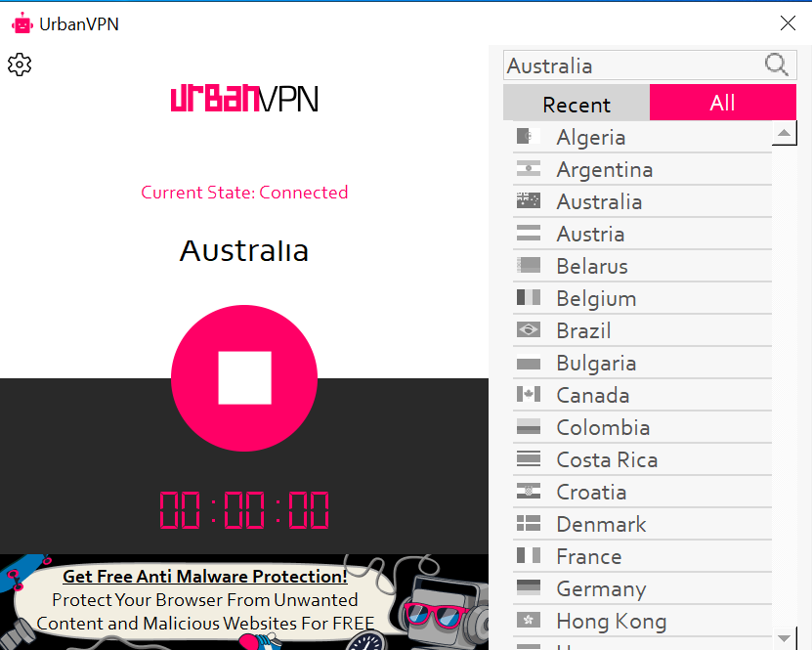This screenshot has height=650, width=812.
Task: Click the Argentina flag icon
Action: pyautogui.click(x=529, y=169)
